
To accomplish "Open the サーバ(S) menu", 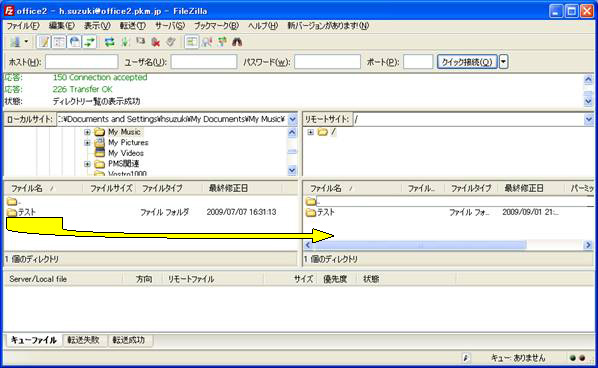I will click(170, 26).
